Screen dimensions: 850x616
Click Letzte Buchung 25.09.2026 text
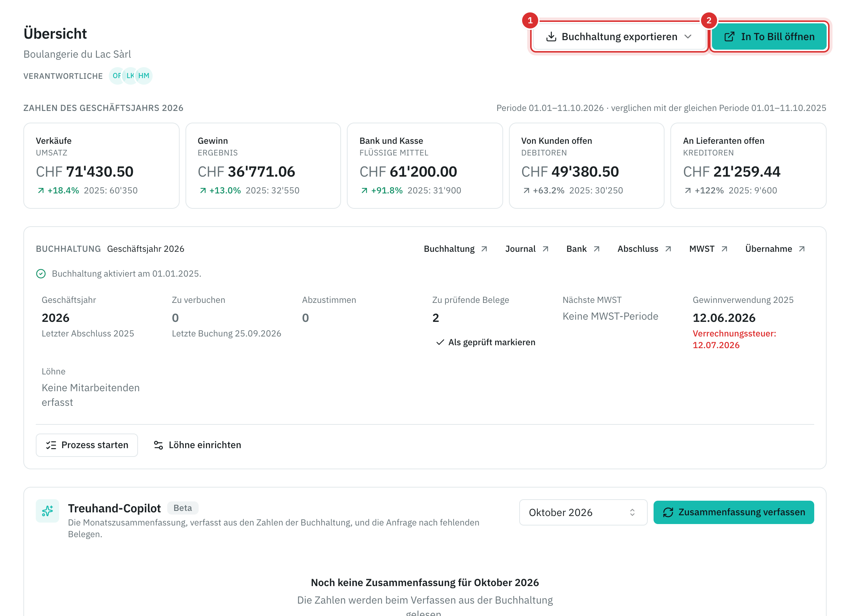(226, 334)
